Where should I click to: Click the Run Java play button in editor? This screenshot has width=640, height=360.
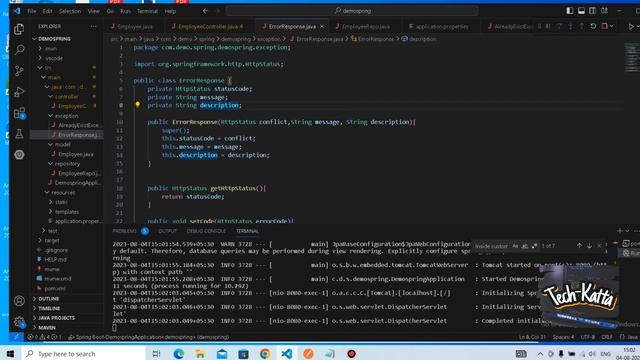tap(631, 26)
